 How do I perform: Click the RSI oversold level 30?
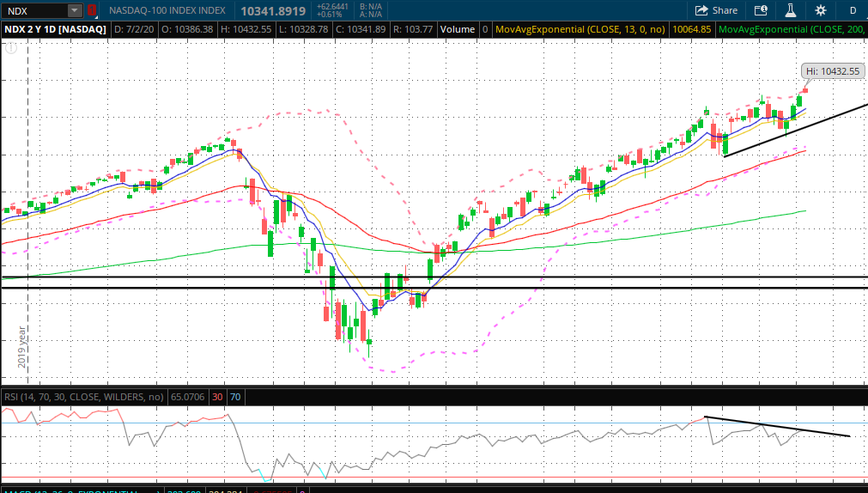tap(217, 397)
